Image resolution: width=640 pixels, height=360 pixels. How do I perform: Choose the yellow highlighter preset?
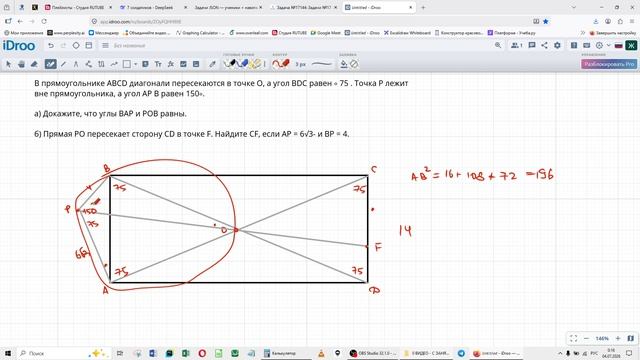pyautogui.click(x=256, y=64)
